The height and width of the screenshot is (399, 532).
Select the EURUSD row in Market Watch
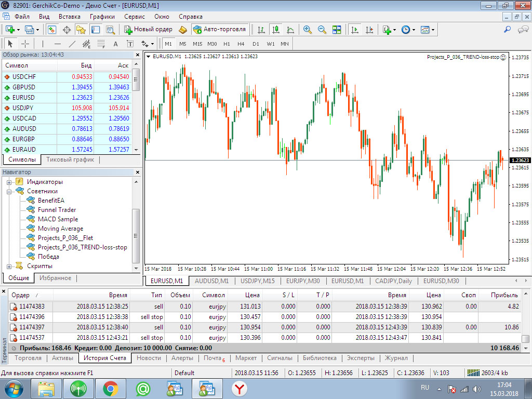[x=66, y=97]
